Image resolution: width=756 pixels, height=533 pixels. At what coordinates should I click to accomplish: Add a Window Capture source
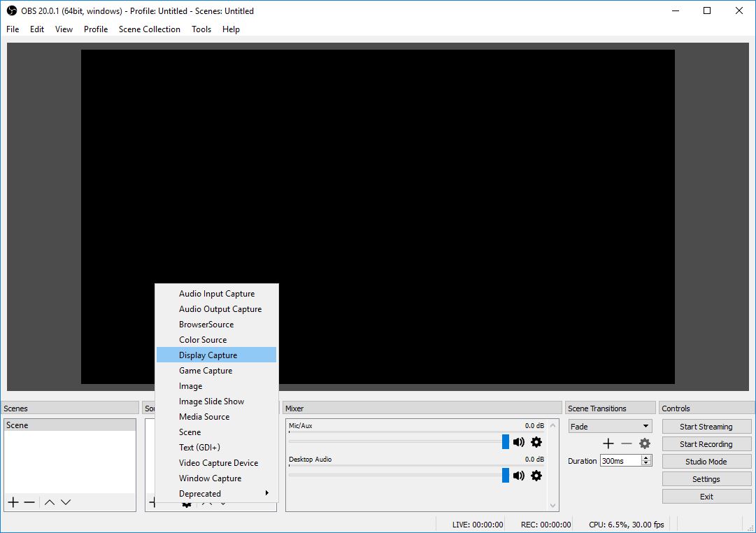[x=216, y=478]
